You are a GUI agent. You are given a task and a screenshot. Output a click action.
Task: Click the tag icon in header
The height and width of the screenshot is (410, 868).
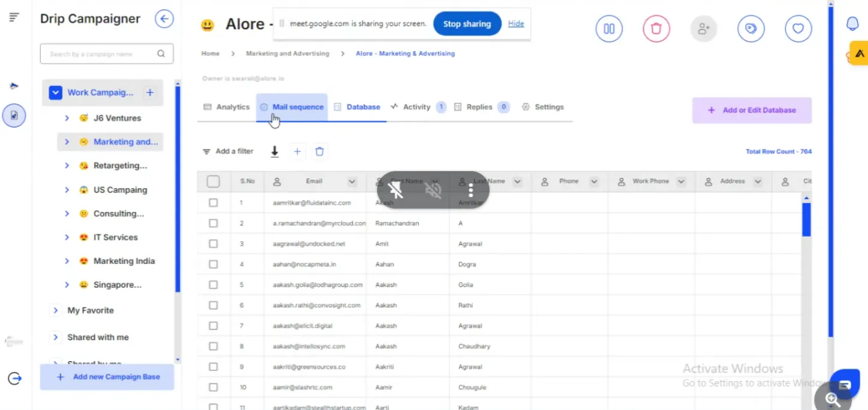(751, 28)
